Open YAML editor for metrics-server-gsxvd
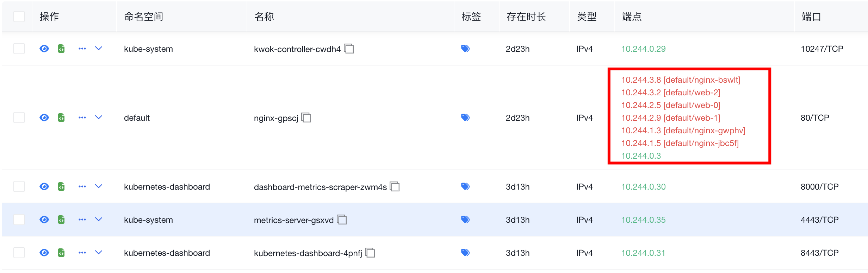This screenshot has width=868, height=273. [x=61, y=220]
